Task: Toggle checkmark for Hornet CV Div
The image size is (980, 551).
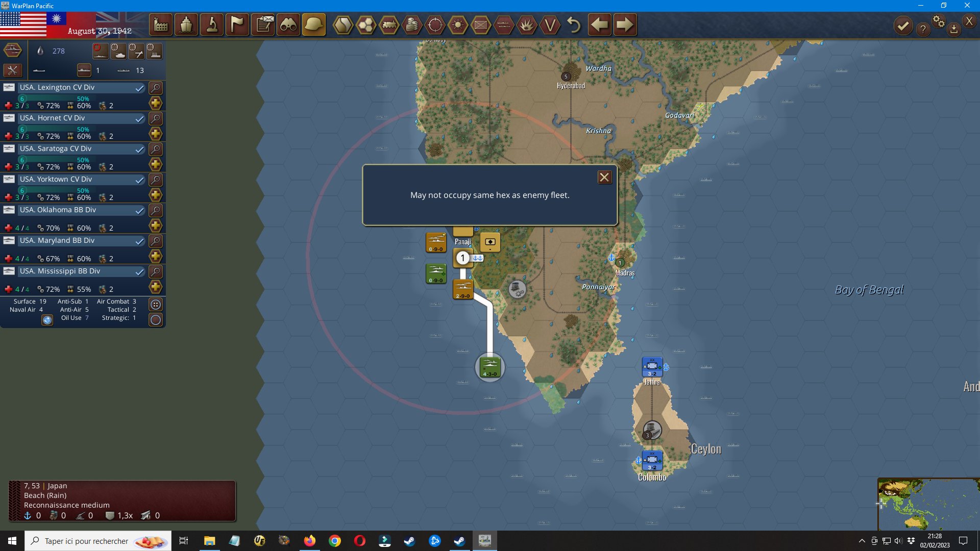Action: [x=139, y=119]
